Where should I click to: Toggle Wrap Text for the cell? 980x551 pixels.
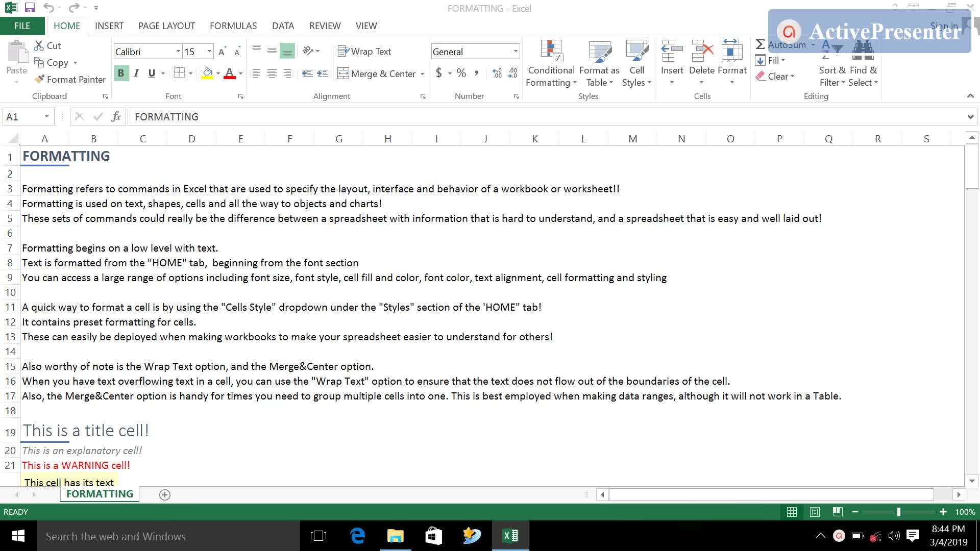click(x=364, y=52)
